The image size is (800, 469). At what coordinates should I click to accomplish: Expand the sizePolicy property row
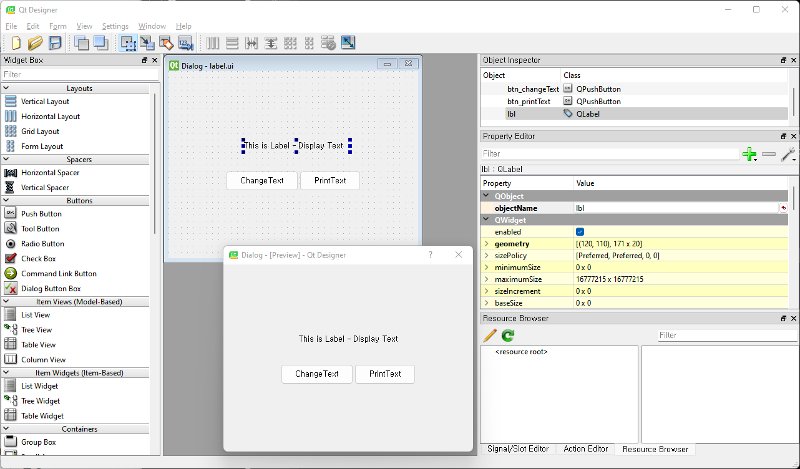tap(487, 256)
